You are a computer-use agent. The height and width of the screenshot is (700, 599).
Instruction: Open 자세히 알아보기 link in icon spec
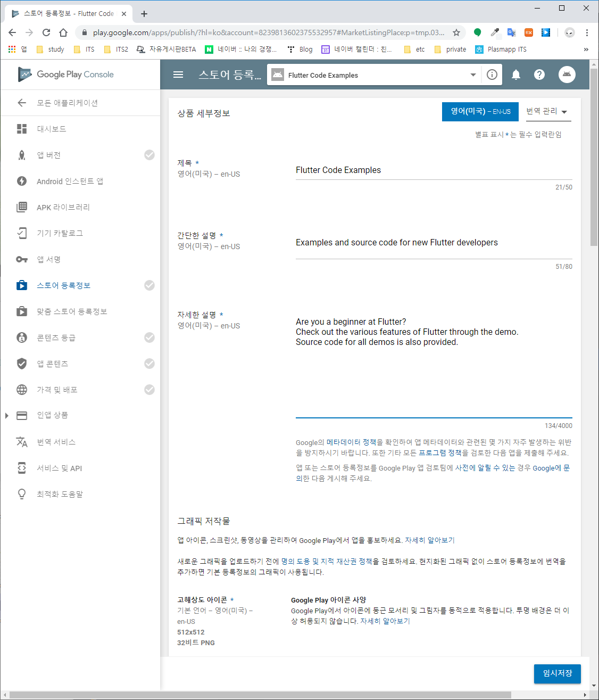click(x=385, y=621)
